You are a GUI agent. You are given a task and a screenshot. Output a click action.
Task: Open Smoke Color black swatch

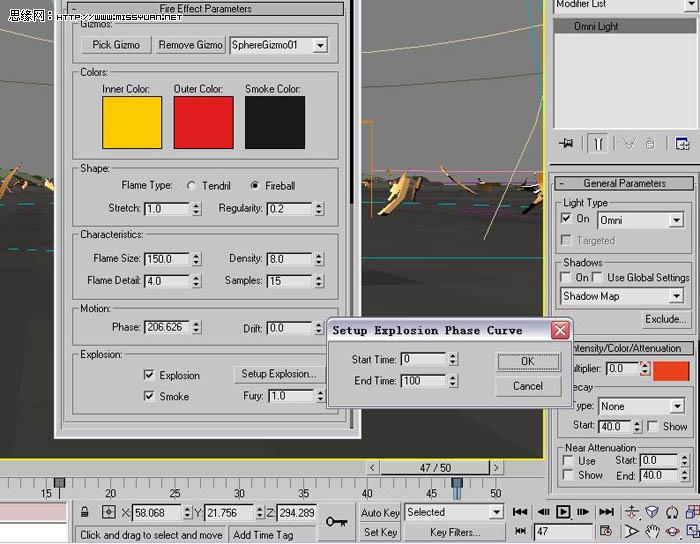[275, 122]
